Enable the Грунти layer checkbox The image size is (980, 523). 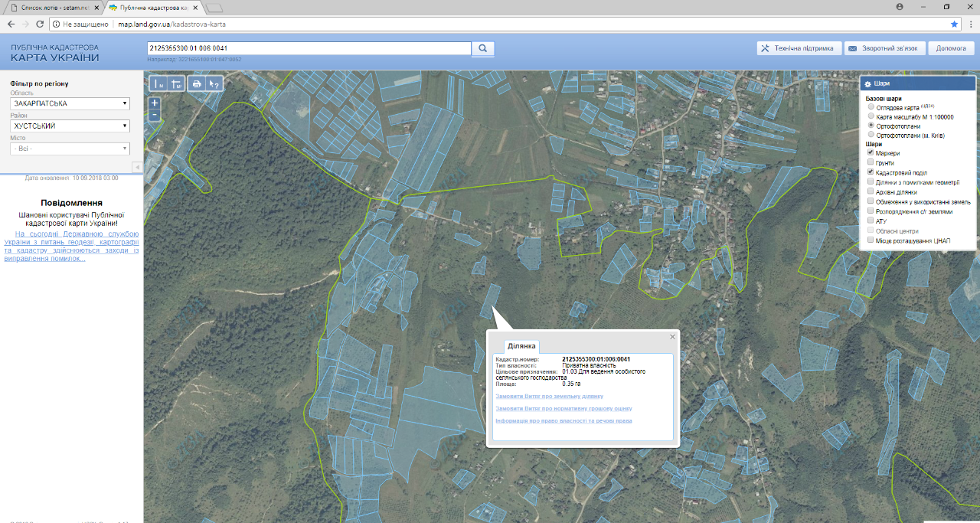[x=871, y=162]
